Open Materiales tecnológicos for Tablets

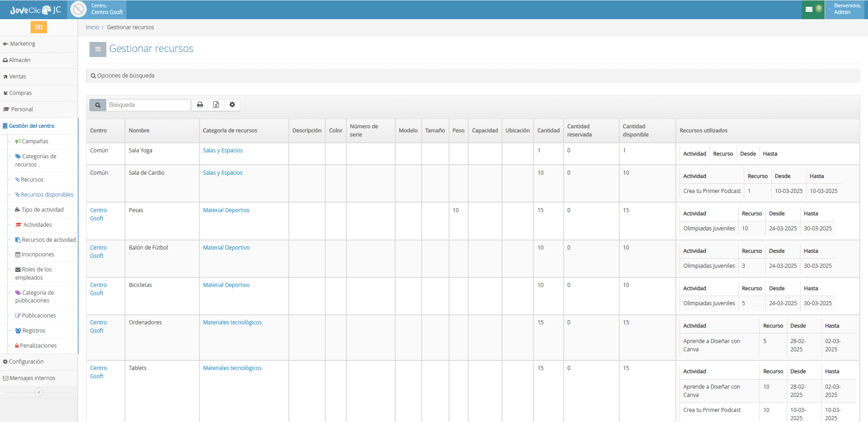(232, 368)
